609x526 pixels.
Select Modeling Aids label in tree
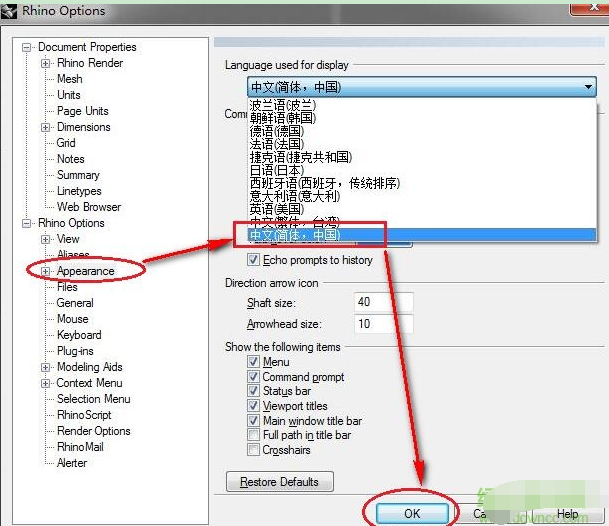[x=90, y=367]
